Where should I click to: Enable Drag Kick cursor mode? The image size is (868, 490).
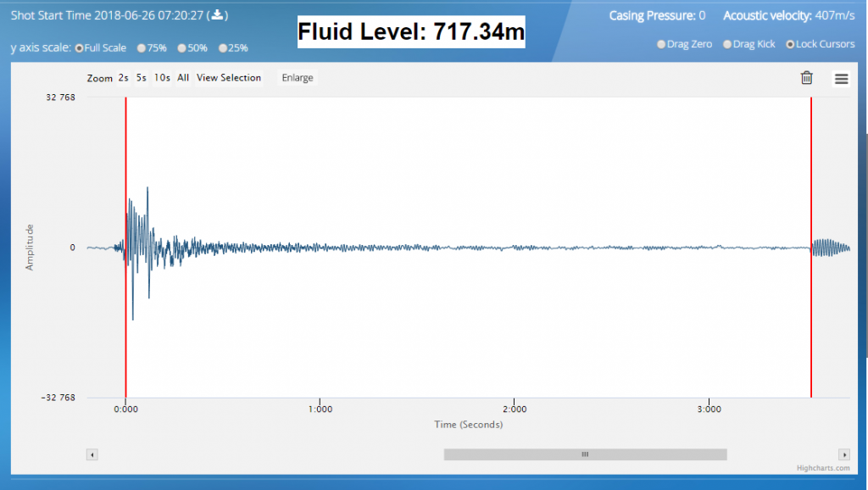pos(727,44)
